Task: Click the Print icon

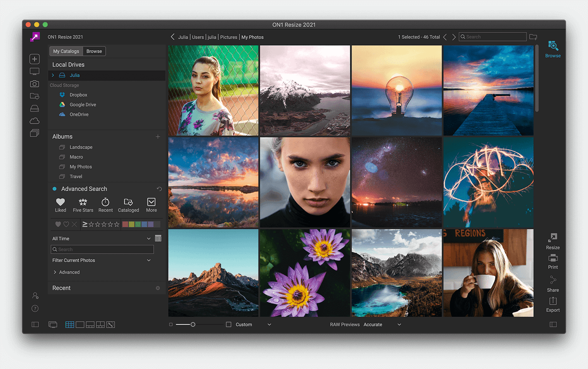Action: 553,262
